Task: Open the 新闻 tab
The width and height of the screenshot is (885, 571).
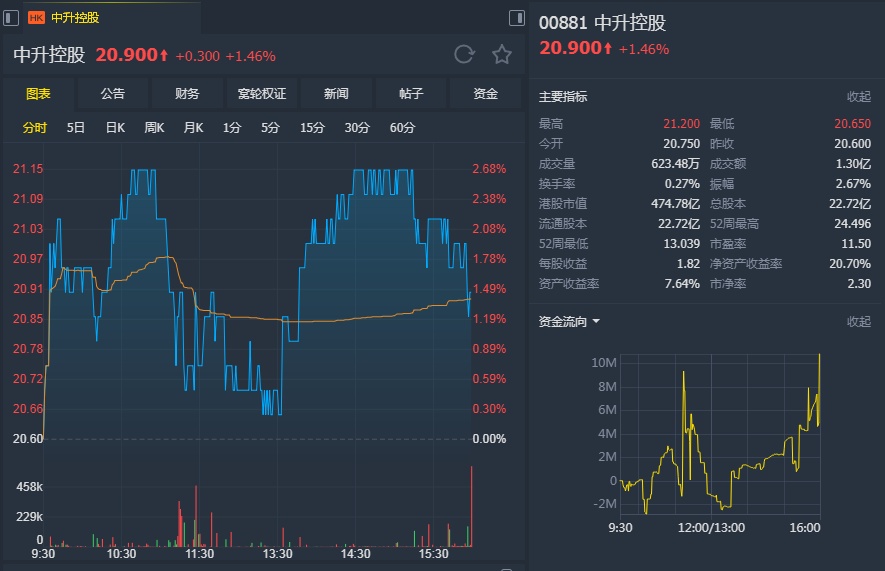Action: (336, 94)
